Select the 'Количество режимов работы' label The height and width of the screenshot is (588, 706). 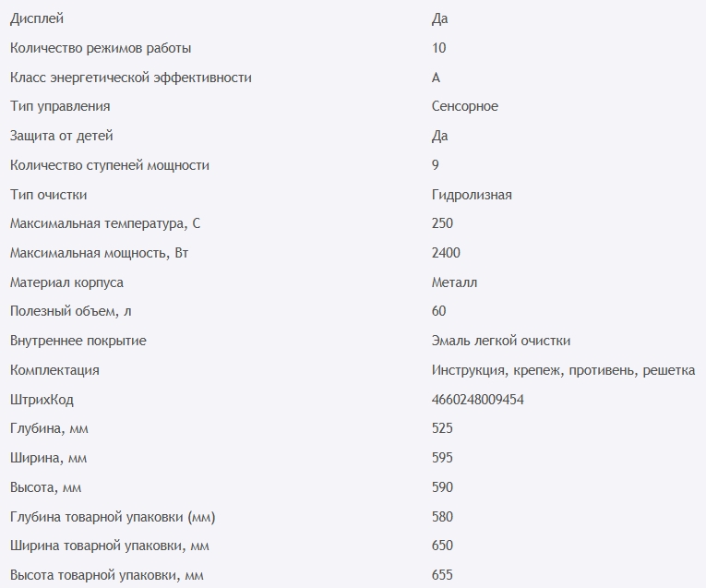coord(101,48)
